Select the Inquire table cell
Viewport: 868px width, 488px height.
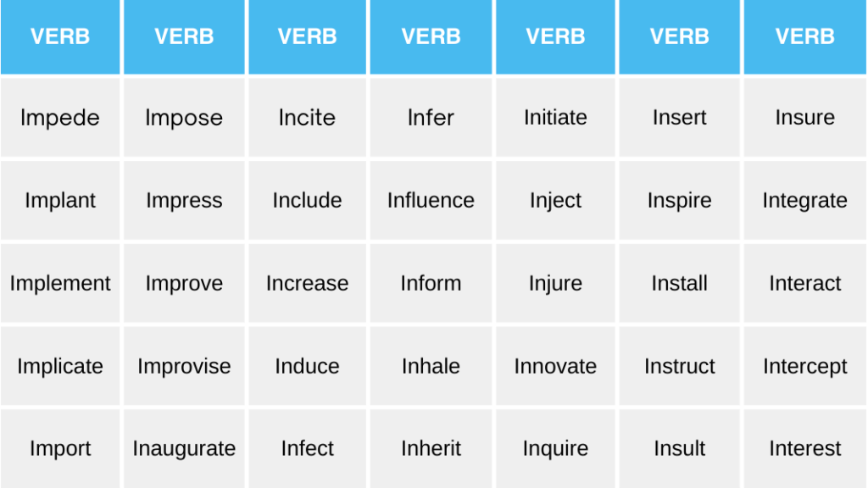click(555, 449)
